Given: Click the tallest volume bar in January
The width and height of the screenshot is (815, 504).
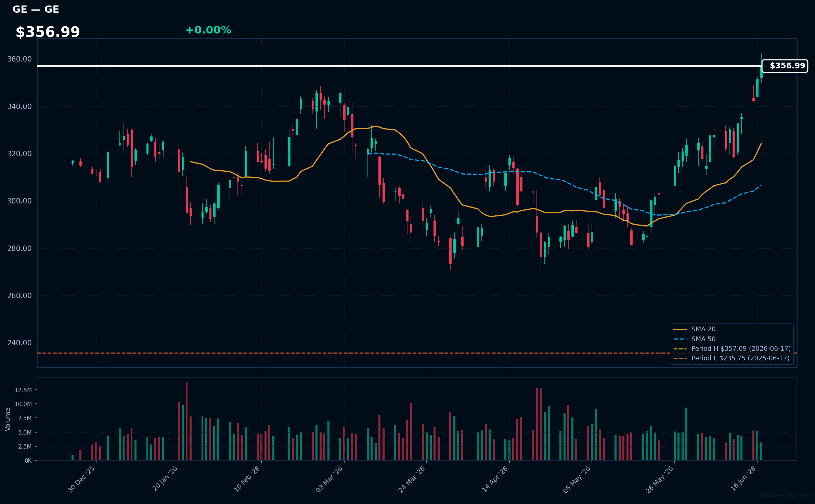Looking at the screenshot, I should pos(186,421).
